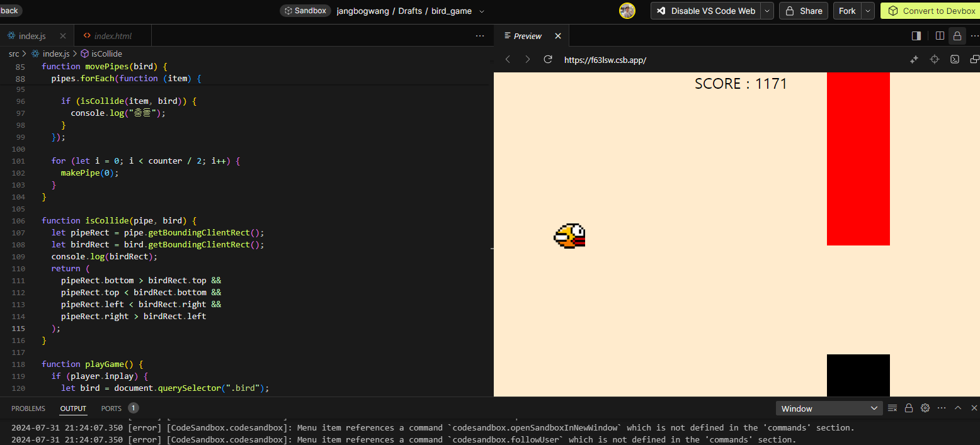The image size is (980, 445).
Task: Expand the VS Code Web dropdown arrow
Action: pyautogui.click(x=767, y=11)
